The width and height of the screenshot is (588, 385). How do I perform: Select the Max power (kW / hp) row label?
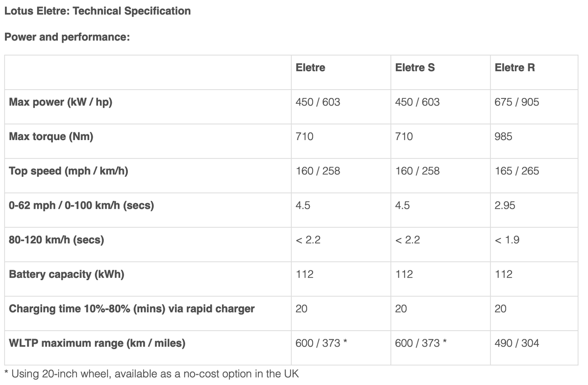pos(61,102)
